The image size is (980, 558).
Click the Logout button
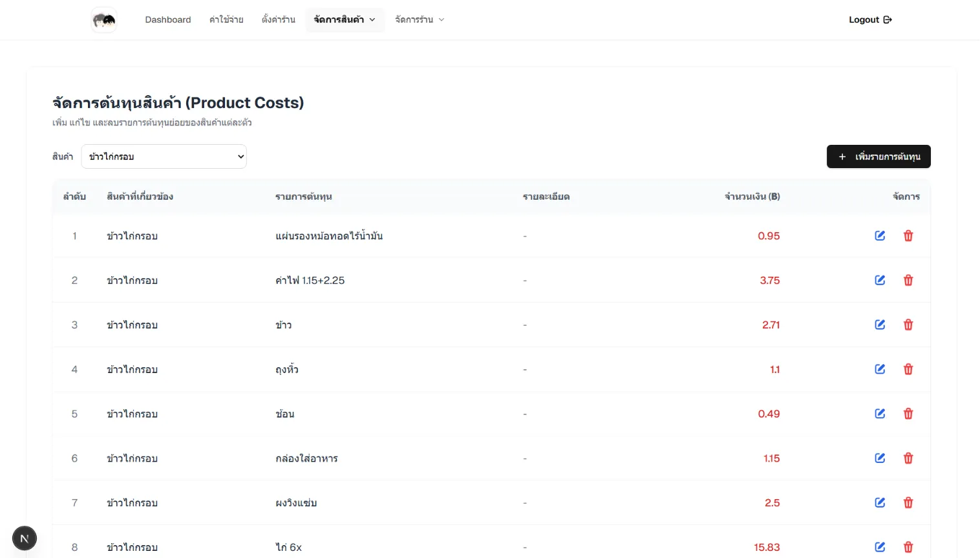point(870,20)
